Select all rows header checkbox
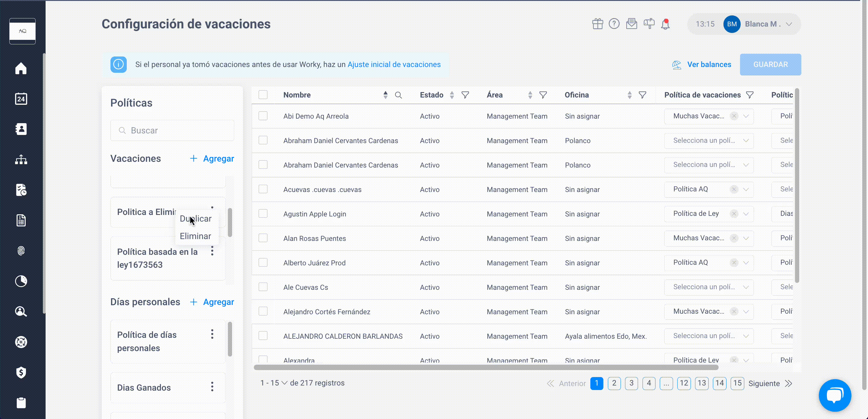868x419 pixels. pyautogui.click(x=263, y=95)
